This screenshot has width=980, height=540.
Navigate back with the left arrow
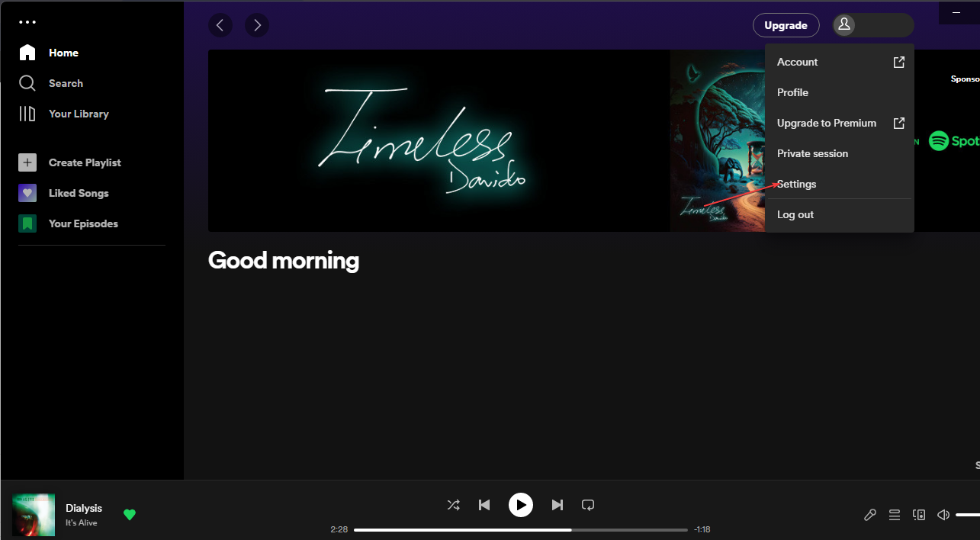(220, 25)
